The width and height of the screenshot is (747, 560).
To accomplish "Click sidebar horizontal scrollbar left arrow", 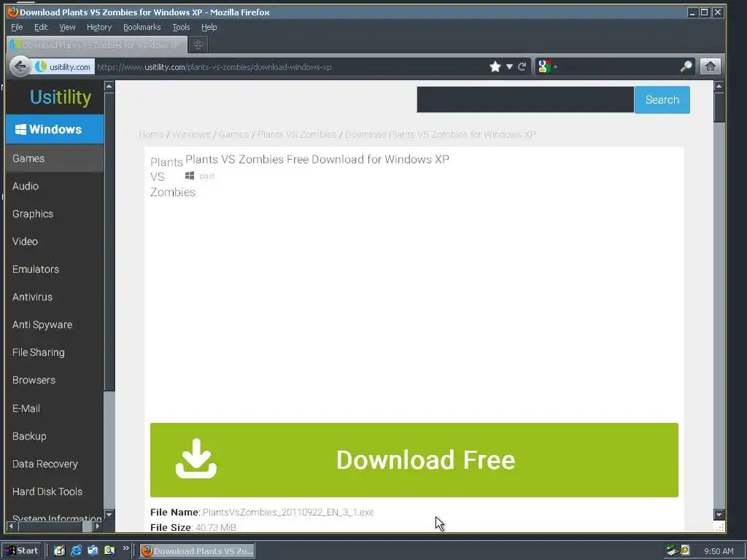I will pos(11,526).
